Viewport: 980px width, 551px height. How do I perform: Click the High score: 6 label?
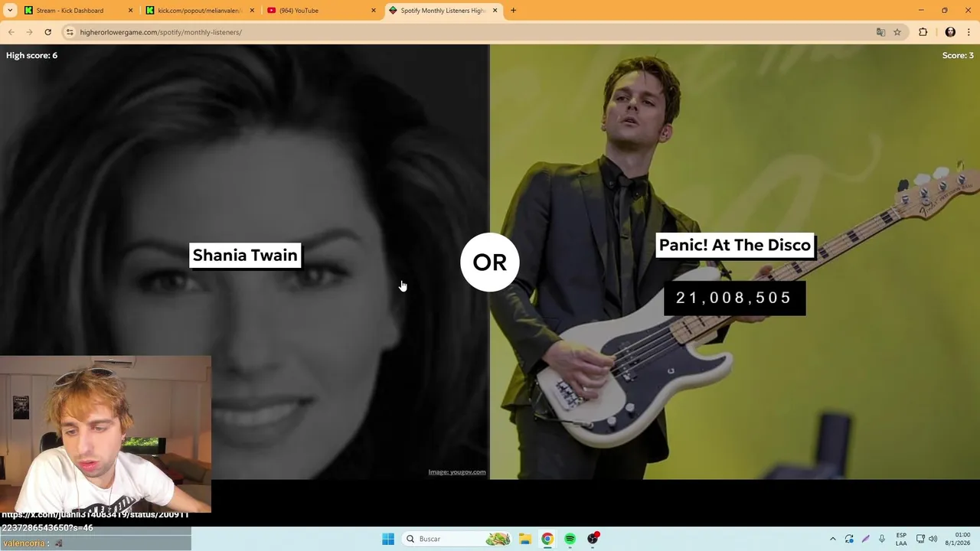[x=31, y=55]
